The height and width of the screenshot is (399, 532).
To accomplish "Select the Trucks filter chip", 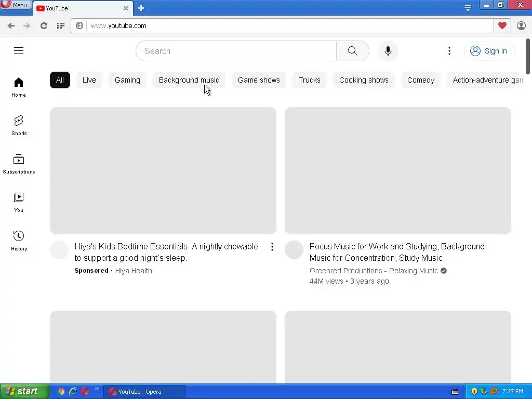I will click(x=310, y=80).
